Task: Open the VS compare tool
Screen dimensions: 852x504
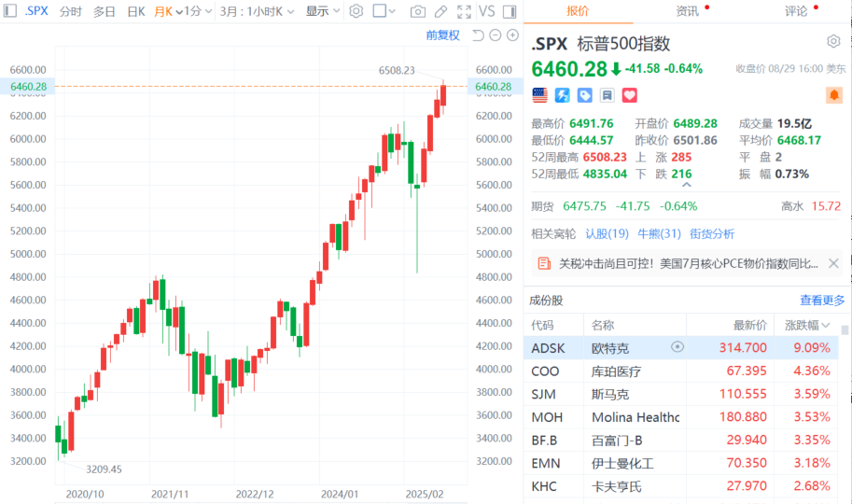Action: 487,11
